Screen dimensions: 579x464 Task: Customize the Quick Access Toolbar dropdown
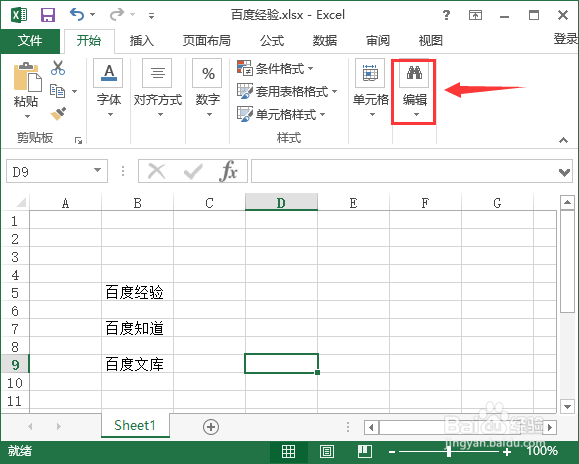coord(151,16)
